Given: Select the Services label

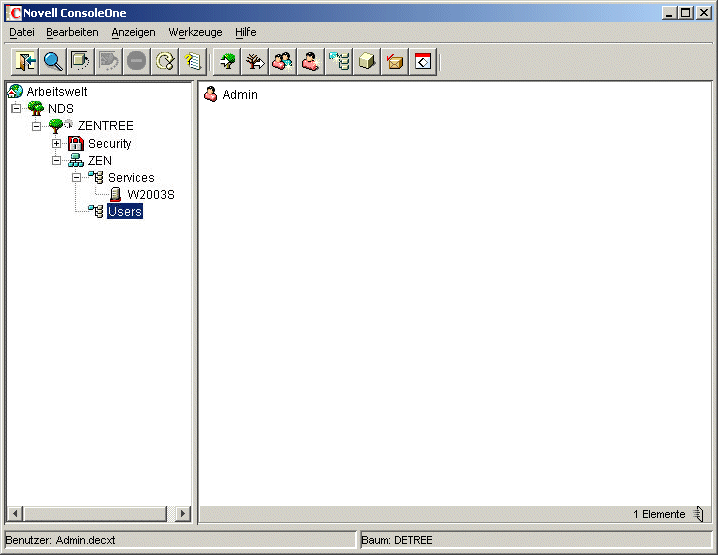Looking at the screenshot, I should point(131,177).
